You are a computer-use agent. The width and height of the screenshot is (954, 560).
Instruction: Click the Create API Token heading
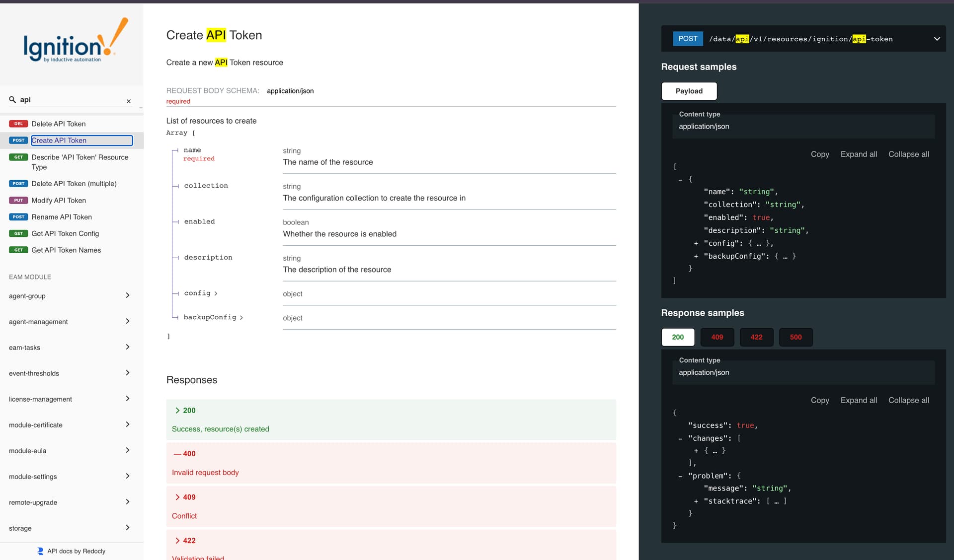214,35
